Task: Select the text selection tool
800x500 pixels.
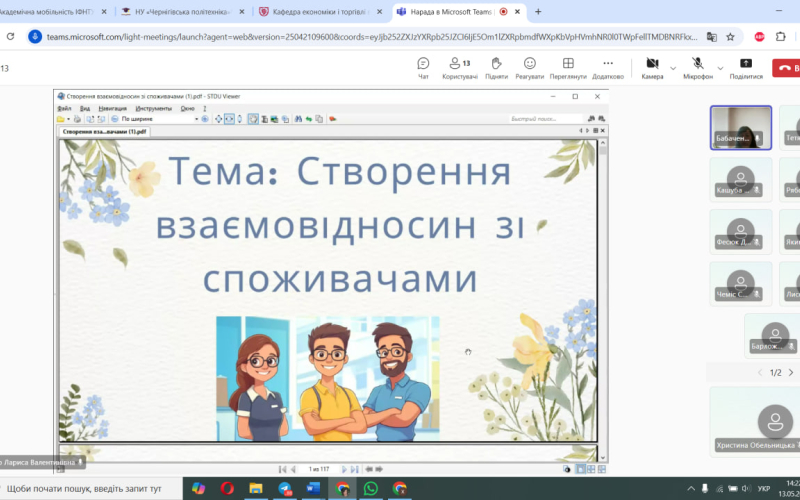Action: point(264,119)
